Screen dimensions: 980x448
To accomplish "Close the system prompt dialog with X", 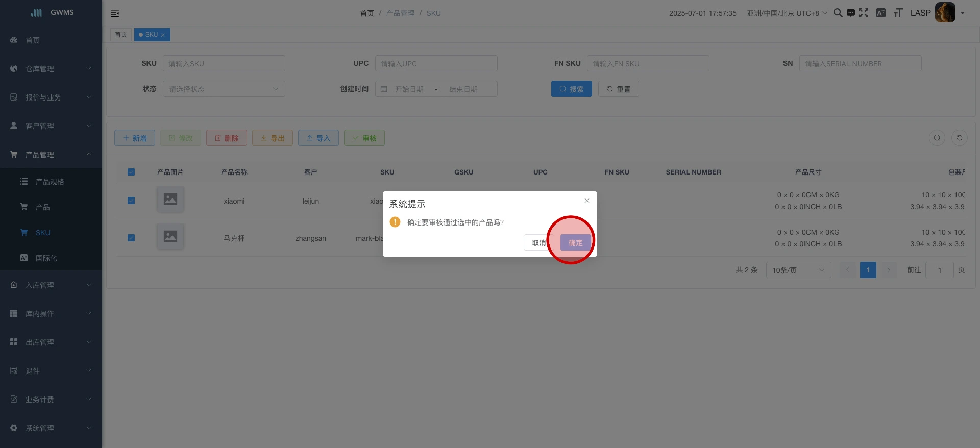I will pos(587,201).
